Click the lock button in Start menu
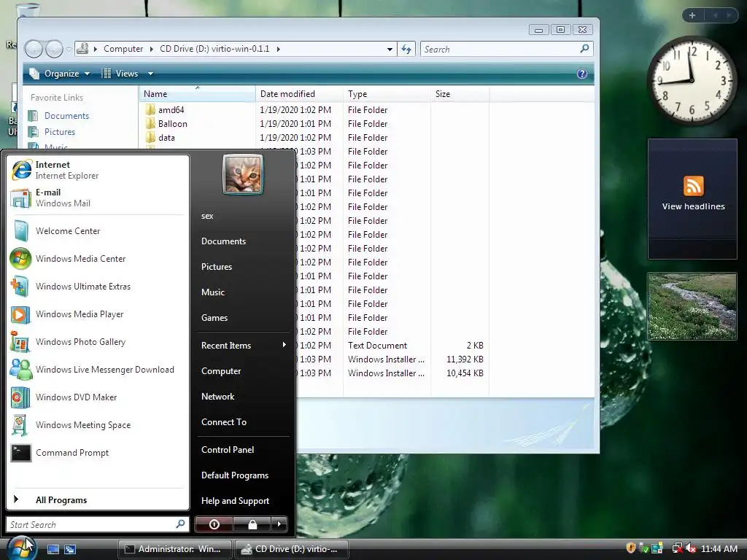The image size is (747, 560). click(252, 524)
